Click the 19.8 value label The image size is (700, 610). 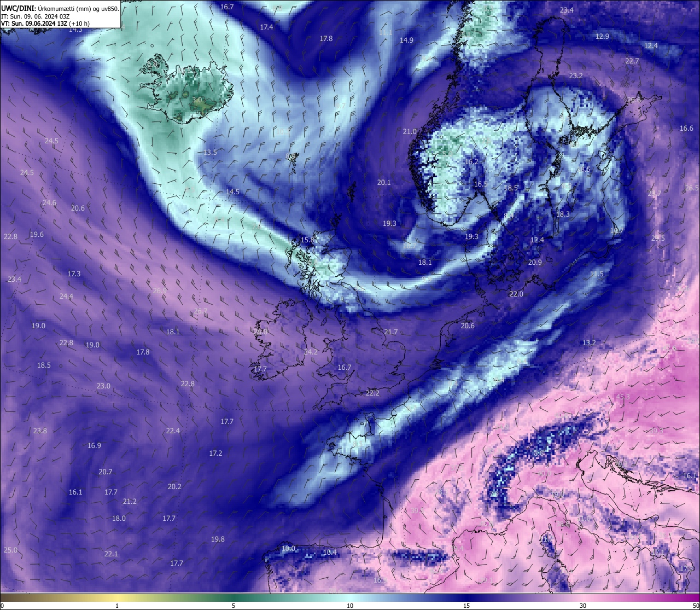[x=218, y=539]
